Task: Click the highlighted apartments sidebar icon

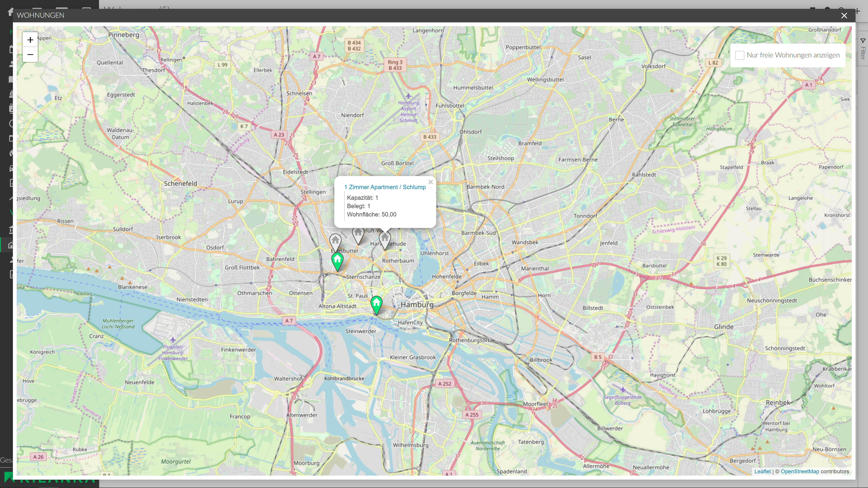Action: [10, 245]
